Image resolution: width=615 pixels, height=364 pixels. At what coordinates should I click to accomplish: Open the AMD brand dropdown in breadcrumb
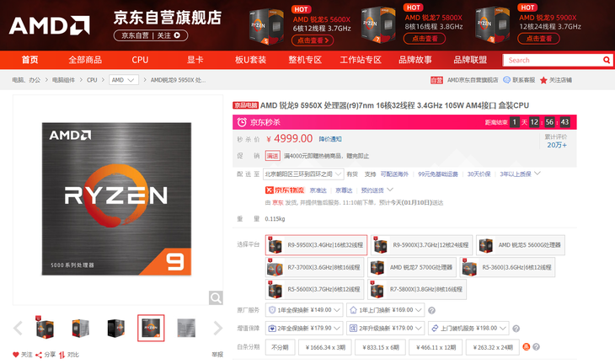(x=123, y=80)
